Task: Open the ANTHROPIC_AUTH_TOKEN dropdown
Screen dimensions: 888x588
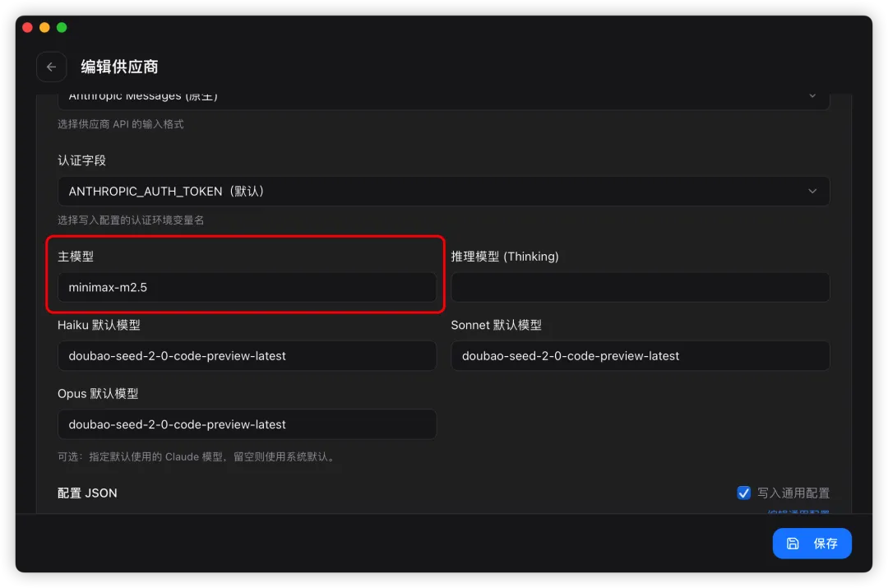Action: 443,192
